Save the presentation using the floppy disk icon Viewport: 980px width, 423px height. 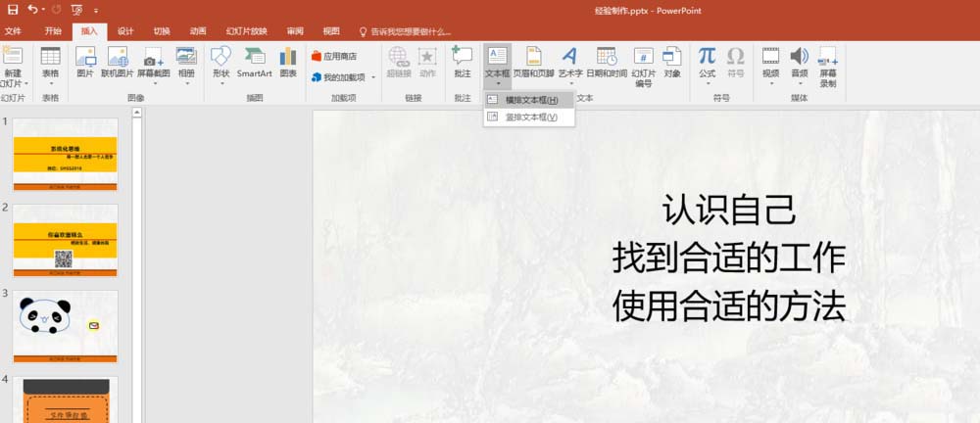pos(13,10)
